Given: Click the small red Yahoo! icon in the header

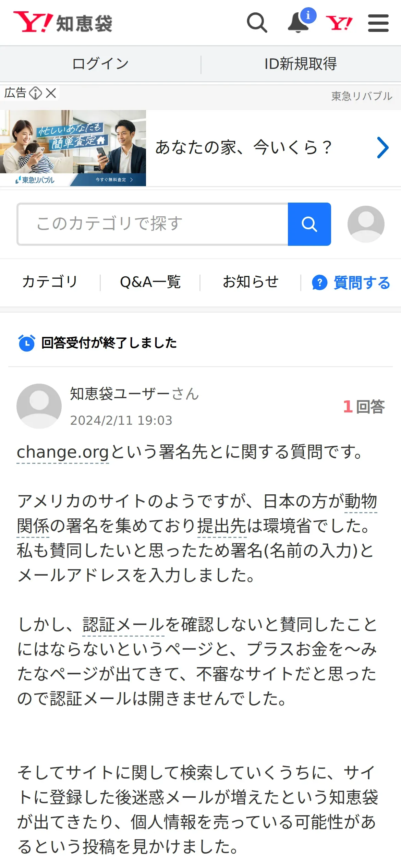Looking at the screenshot, I should [x=339, y=23].
